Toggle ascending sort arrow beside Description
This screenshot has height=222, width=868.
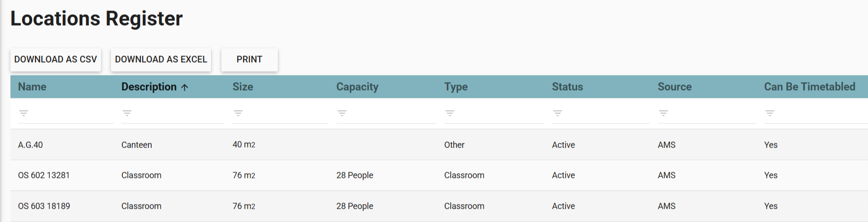pyautogui.click(x=185, y=87)
